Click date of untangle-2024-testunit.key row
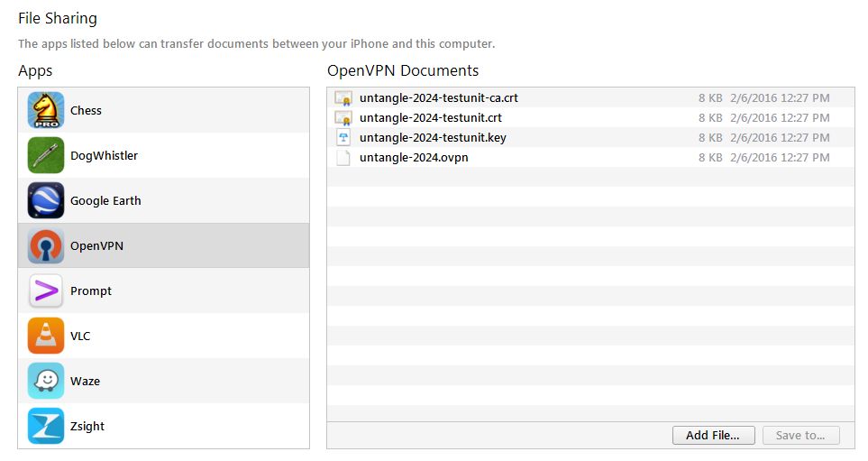868x461 pixels. click(x=780, y=138)
